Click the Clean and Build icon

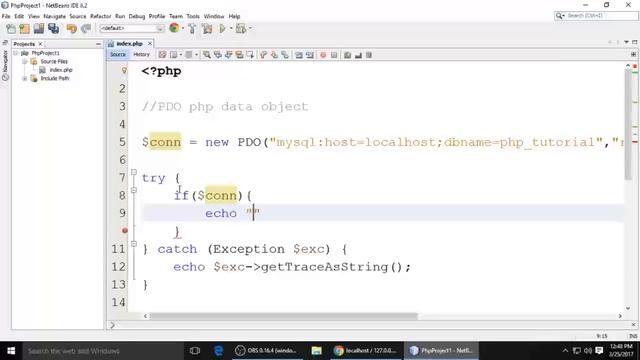(x=207, y=29)
